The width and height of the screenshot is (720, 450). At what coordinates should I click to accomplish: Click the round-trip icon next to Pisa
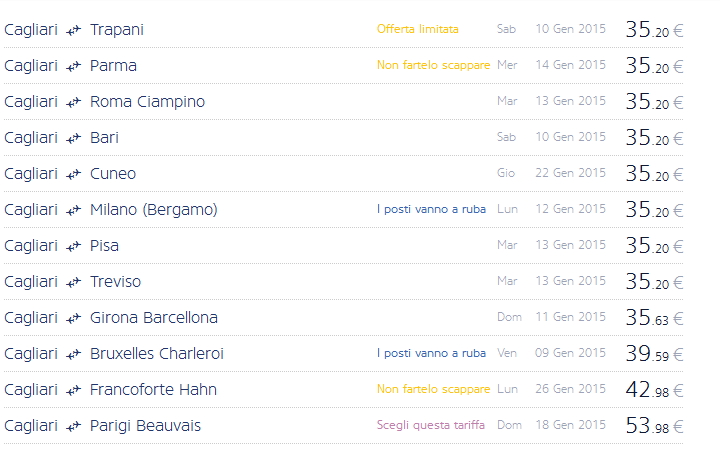[x=74, y=246]
